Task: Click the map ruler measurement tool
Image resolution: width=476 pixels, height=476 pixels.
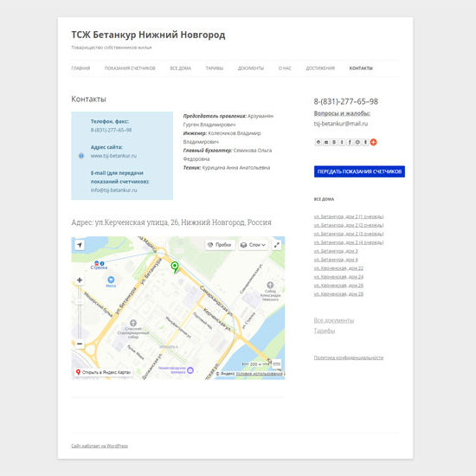Action: (277, 363)
